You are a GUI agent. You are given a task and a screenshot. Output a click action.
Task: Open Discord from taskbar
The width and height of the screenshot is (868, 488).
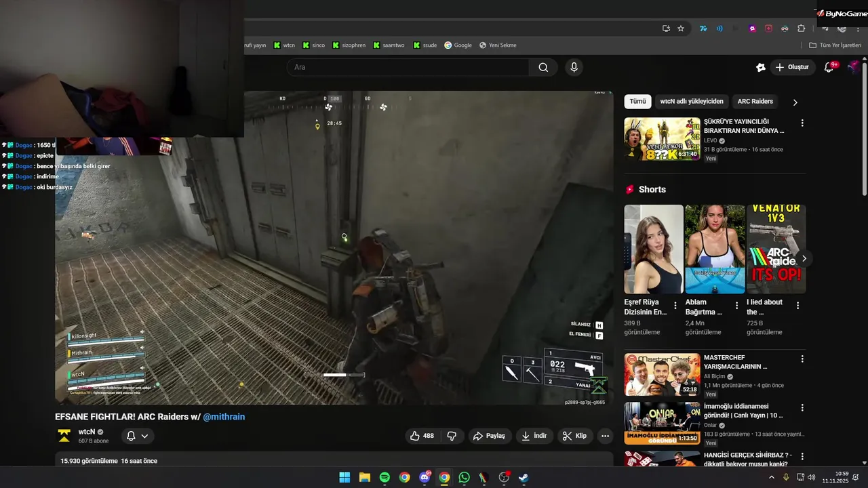425,477
